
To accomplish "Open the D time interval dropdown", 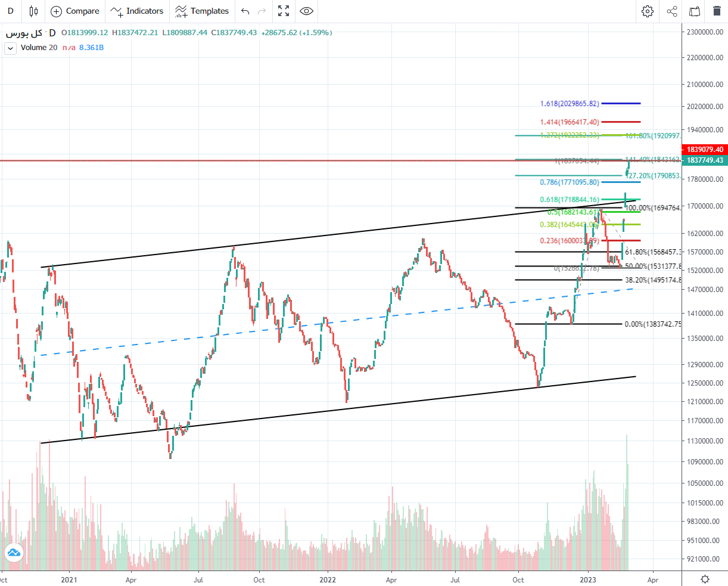I will pos(11,11).
